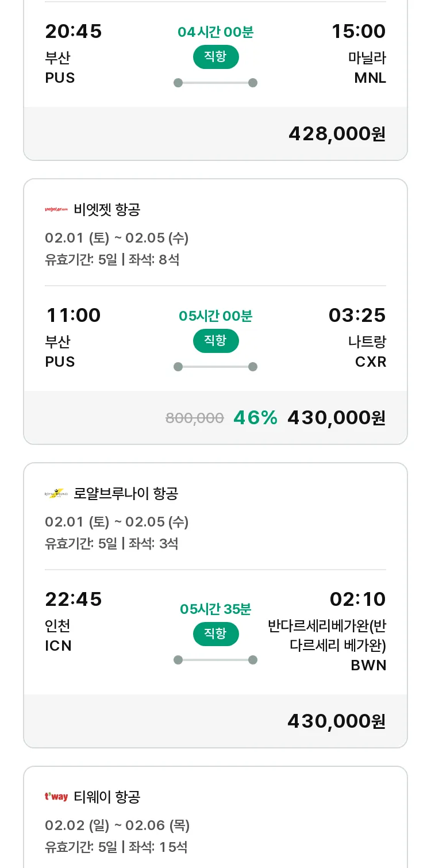The height and width of the screenshot is (868, 431).
Task: Tap the 직항 badge on the Nha Trang flight
Action: pyautogui.click(x=215, y=341)
